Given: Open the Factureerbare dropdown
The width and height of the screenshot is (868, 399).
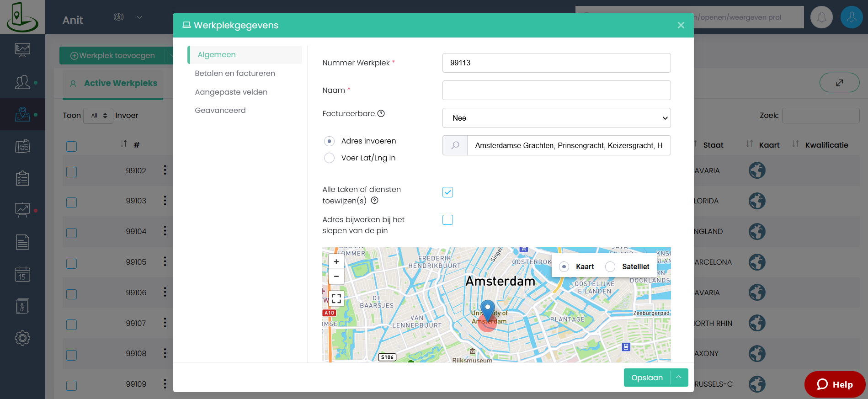Looking at the screenshot, I should tap(556, 118).
